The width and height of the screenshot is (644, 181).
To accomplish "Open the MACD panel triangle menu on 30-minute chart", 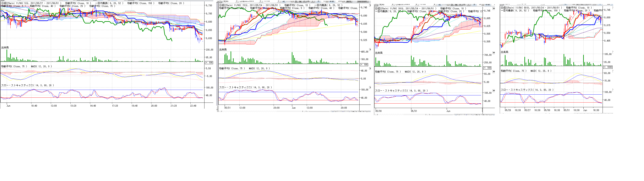I will pos(494,72).
